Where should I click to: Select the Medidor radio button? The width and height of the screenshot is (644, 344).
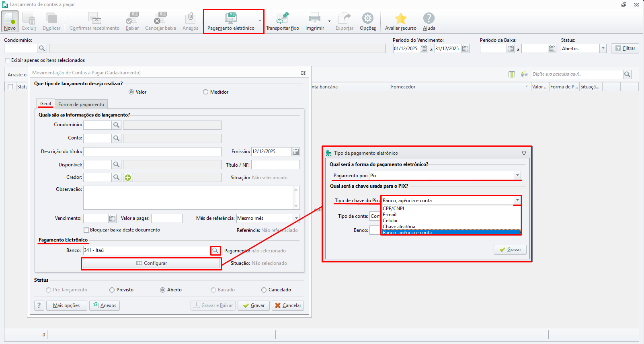206,92
